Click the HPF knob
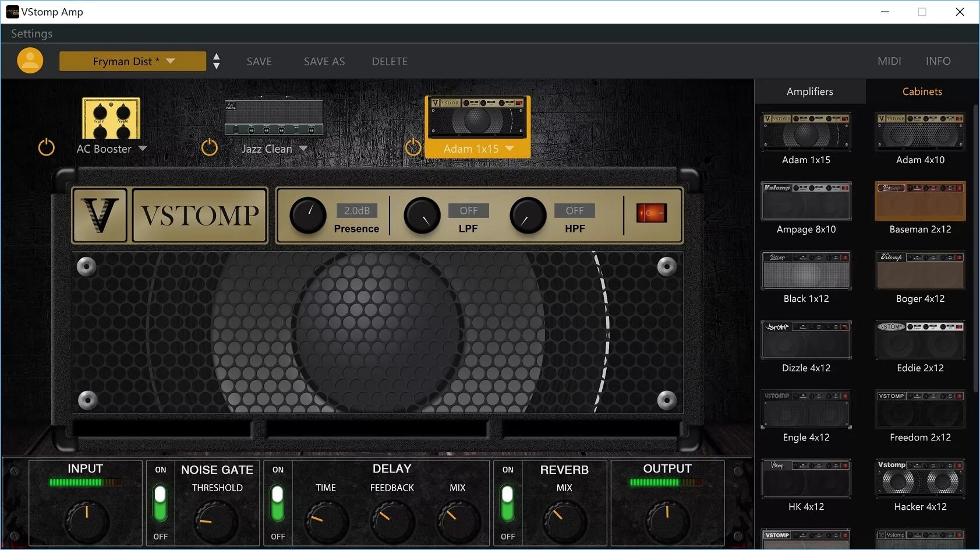The image size is (980, 550). (528, 216)
